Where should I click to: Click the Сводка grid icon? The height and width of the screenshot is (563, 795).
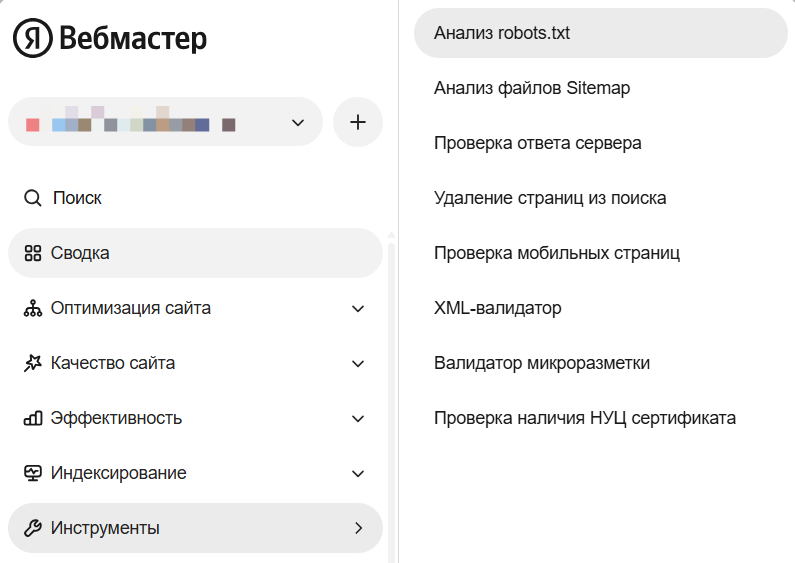tap(32, 253)
